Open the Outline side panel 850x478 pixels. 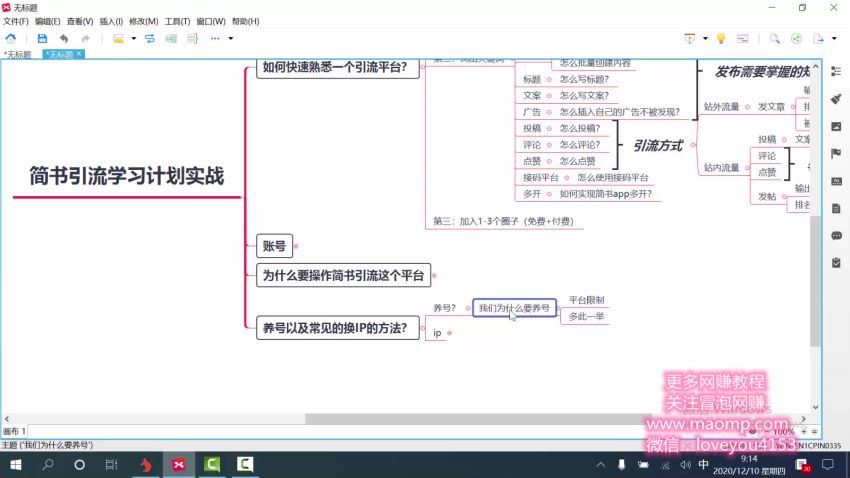click(x=836, y=72)
